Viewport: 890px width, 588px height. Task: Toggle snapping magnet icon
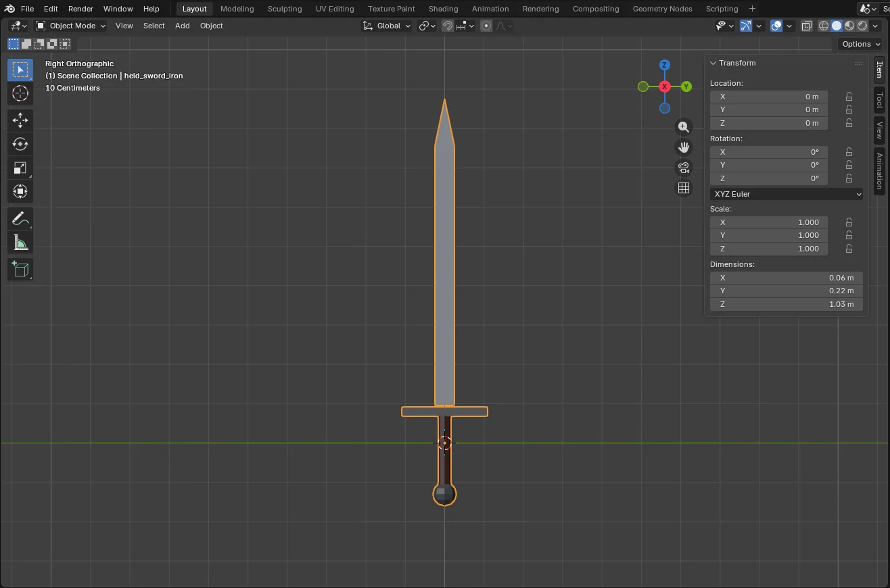pos(448,26)
